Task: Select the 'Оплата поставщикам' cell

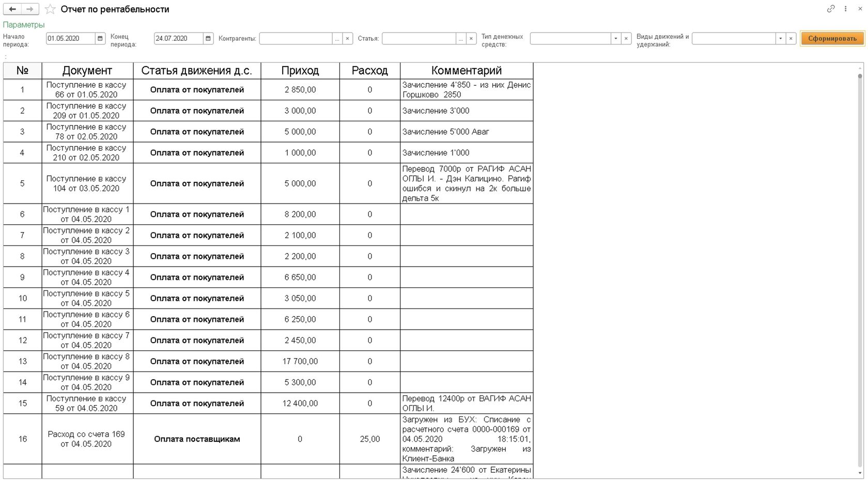Action: point(197,439)
